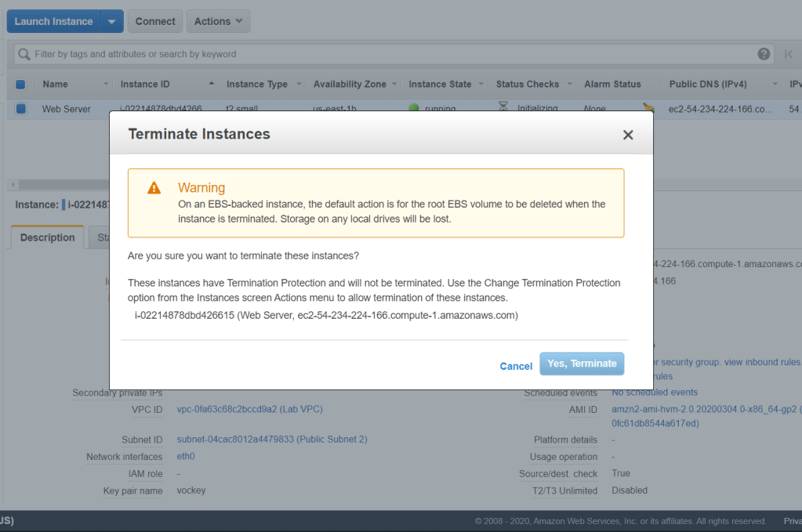This screenshot has width=802, height=532.
Task: Open the Lab VPC ID link
Action: tap(249, 409)
